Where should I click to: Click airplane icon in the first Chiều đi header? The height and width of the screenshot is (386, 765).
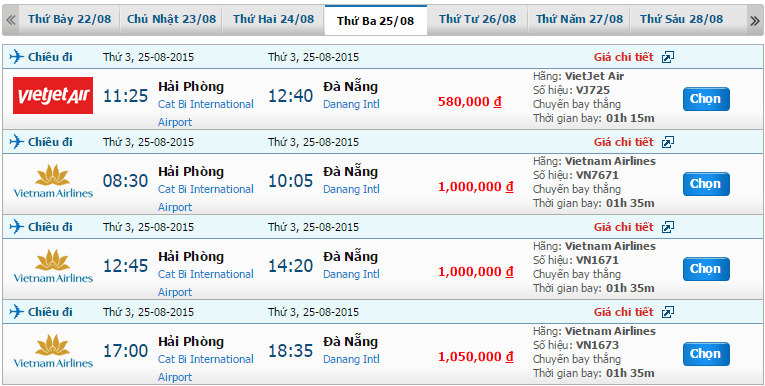(x=16, y=57)
